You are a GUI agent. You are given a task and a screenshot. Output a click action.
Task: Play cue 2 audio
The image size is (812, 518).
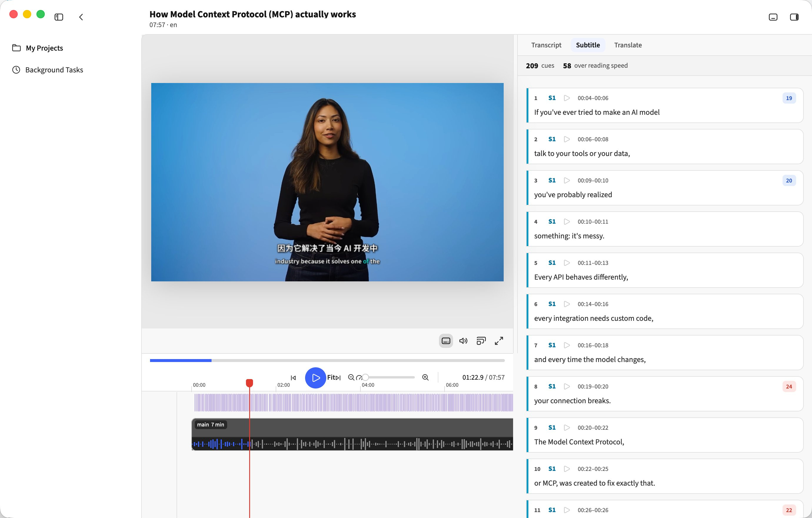(567, 139)
